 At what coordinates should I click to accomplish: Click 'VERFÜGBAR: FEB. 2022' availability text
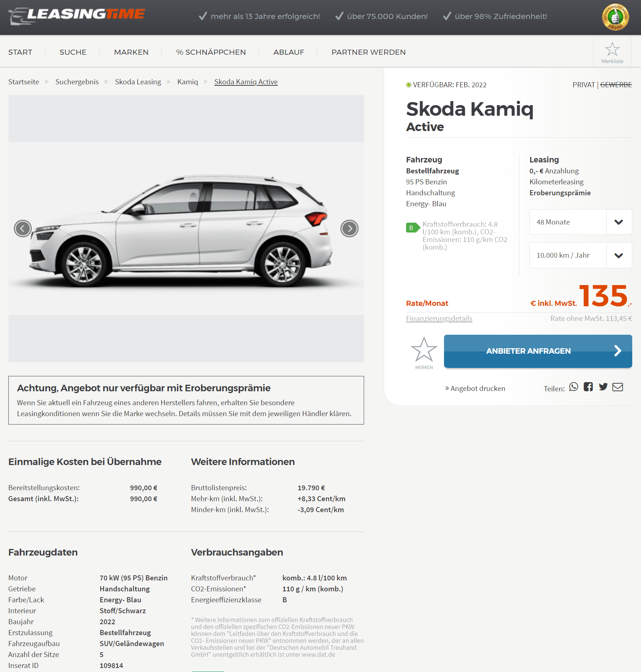point(449,85)
